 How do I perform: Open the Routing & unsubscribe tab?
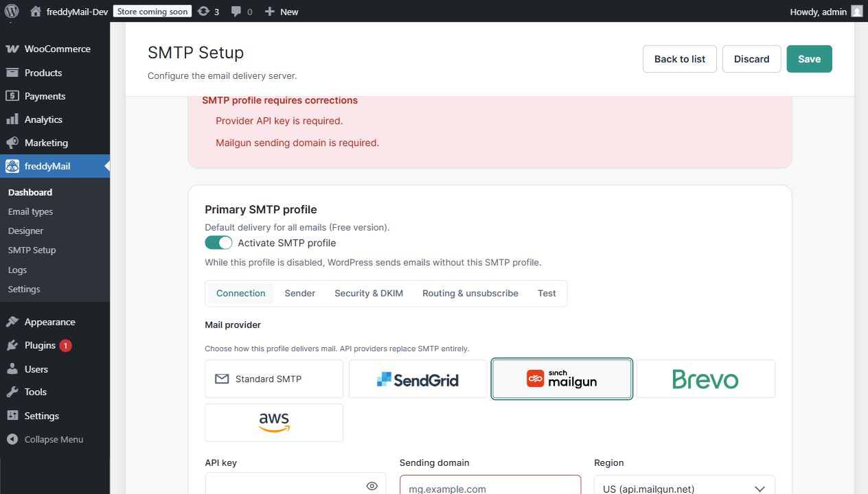click(x=470, y=293)
